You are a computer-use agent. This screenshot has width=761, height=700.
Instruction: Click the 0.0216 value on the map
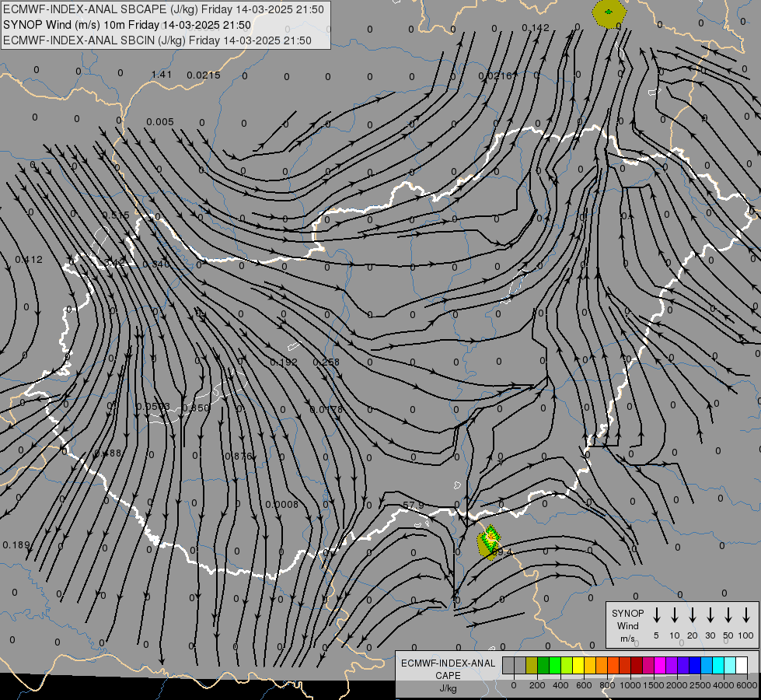point(495,75)
